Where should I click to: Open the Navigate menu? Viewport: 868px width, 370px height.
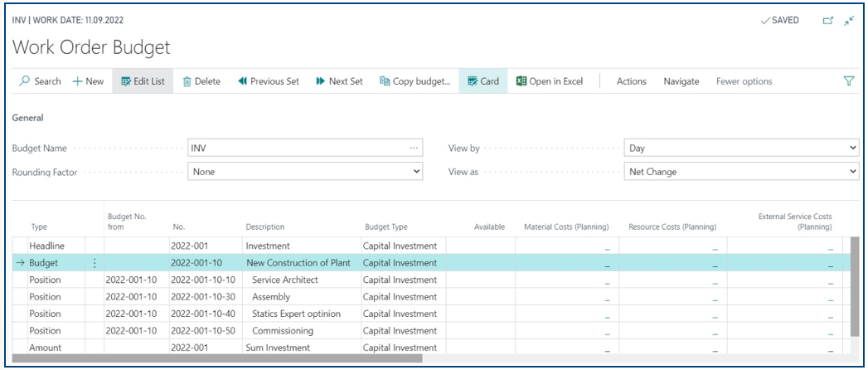pyautogui.click(x=681, y=81)
